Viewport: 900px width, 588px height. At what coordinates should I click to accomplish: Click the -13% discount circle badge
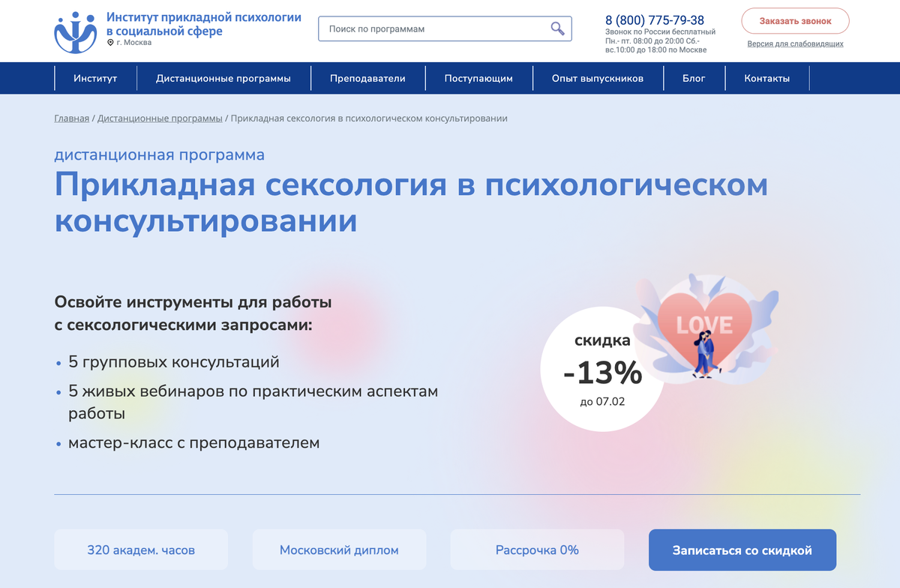tap(602, 367)
